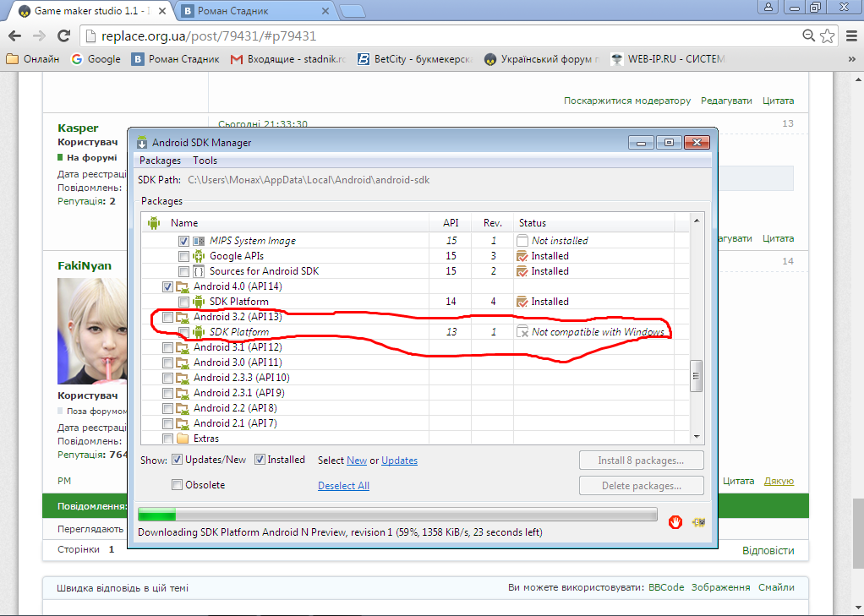
Task: Close the Роман Стадник tab
Action: [x=325, y=11]
